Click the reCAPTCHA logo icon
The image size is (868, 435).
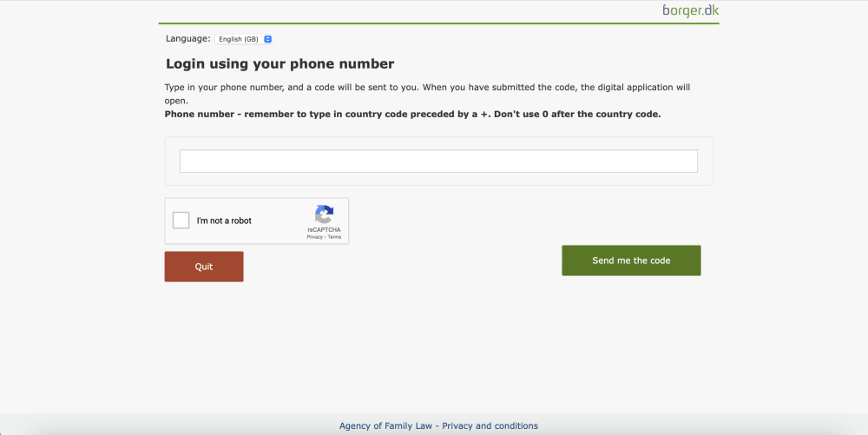pyautogui.click(x=324, y=214)
